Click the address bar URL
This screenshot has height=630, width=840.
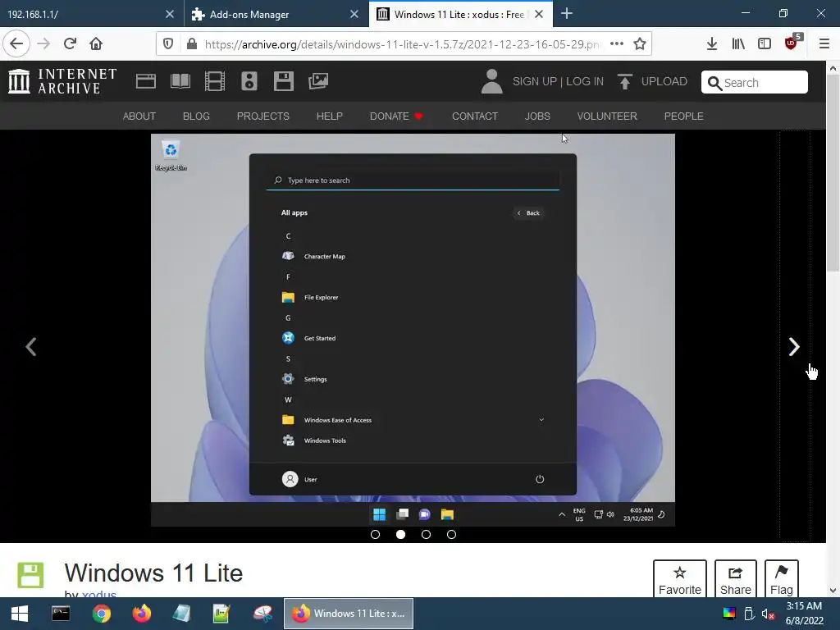(402, 44)
